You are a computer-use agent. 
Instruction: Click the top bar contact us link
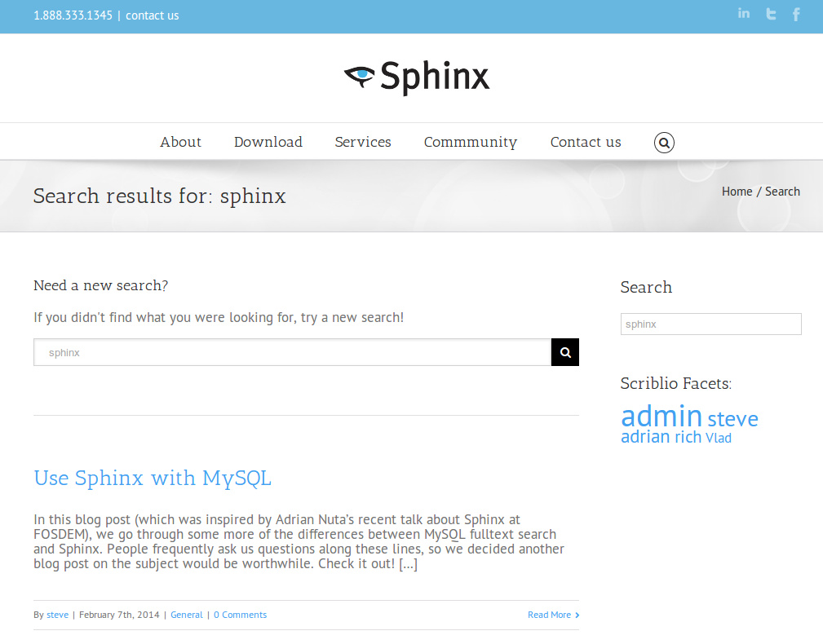tap(152, 15)
